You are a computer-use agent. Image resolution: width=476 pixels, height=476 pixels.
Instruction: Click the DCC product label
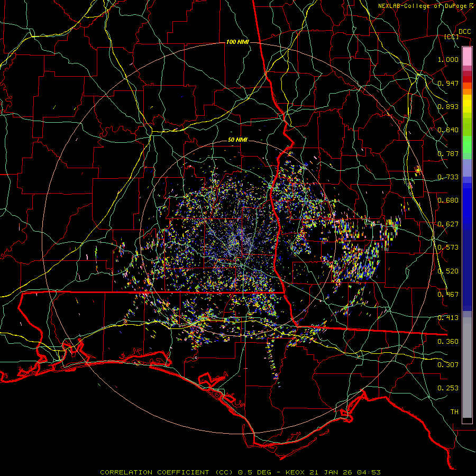click(x=464, y=32)
